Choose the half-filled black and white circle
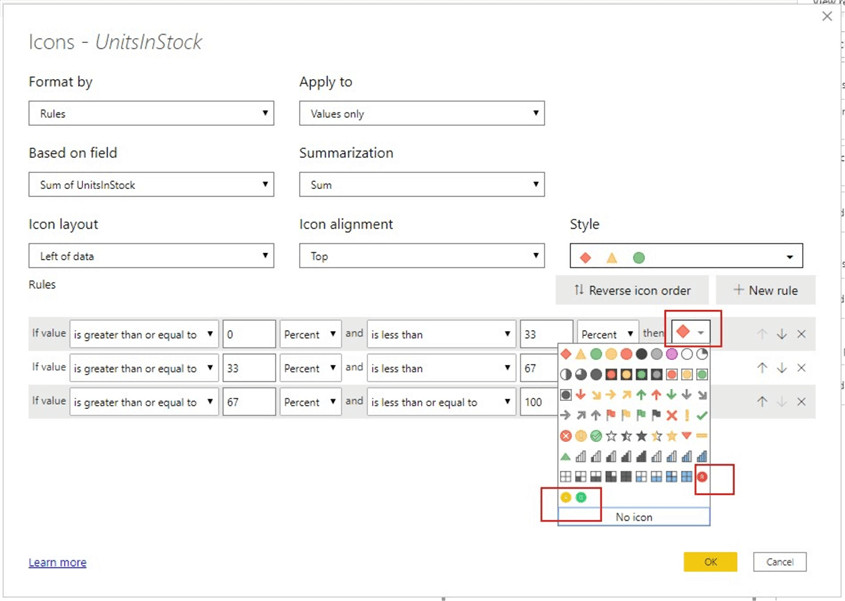845x601 pixels. point(566,375)
